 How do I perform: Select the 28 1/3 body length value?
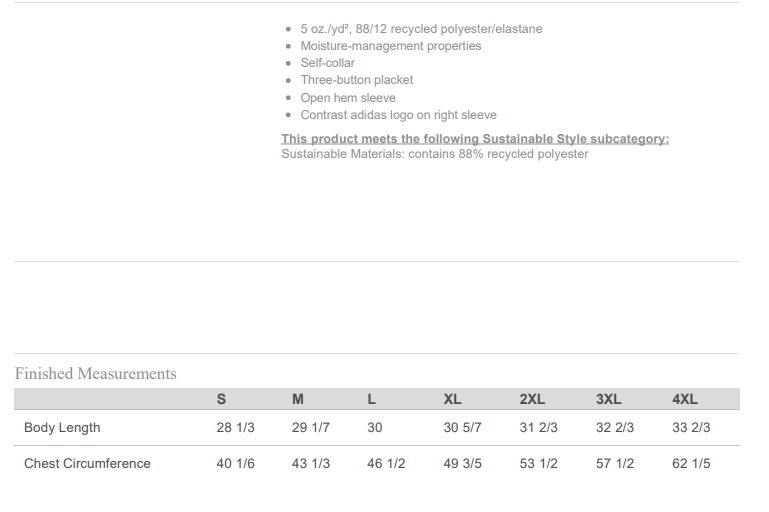pos(235,428)
